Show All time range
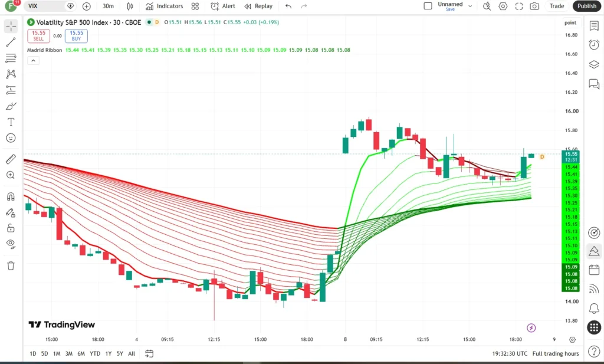Viewport: 604px width, 364px height. coord(132,353)
